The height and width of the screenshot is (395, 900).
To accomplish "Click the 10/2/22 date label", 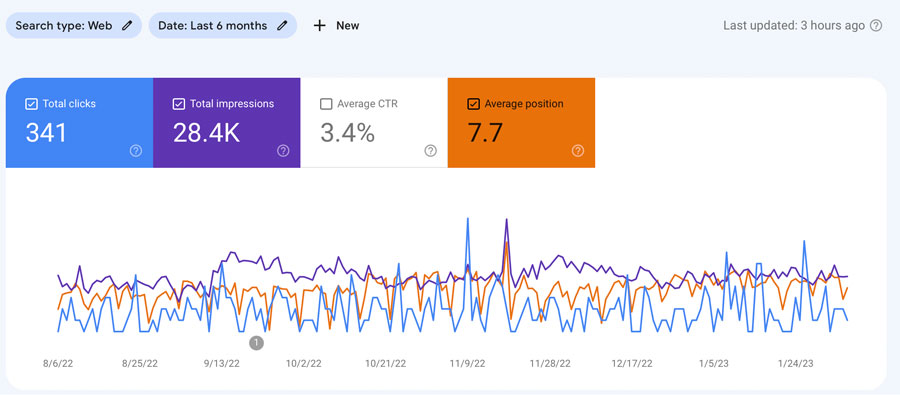I will (305, 363).
